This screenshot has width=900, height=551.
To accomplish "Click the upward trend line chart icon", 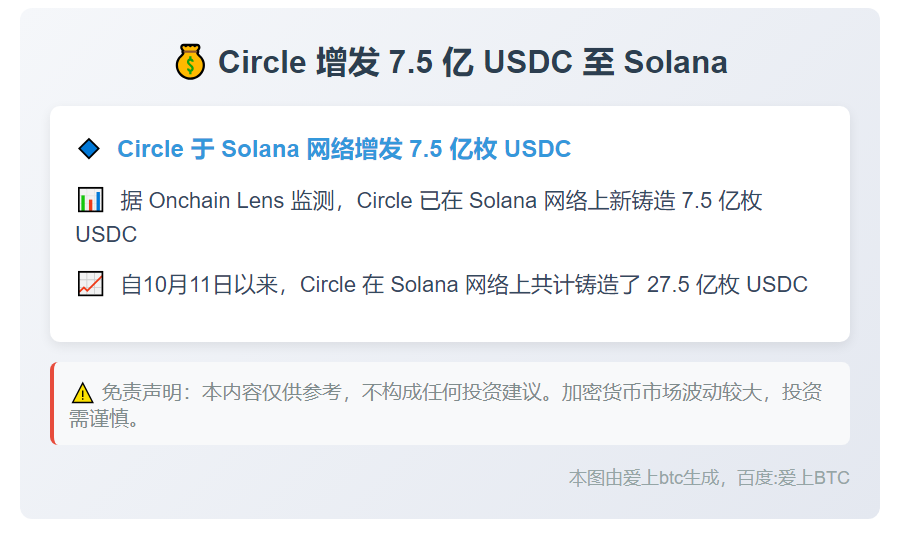I will pos(90,284).
